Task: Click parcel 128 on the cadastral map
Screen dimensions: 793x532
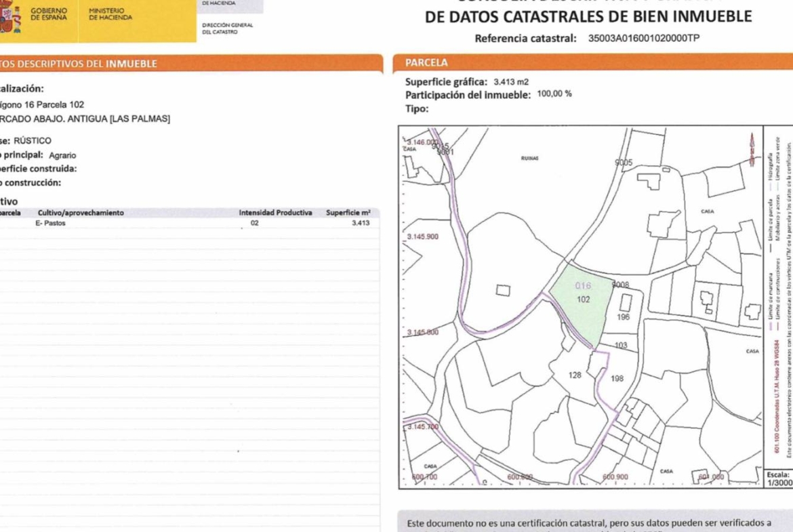Action: [x=575, y=375]
